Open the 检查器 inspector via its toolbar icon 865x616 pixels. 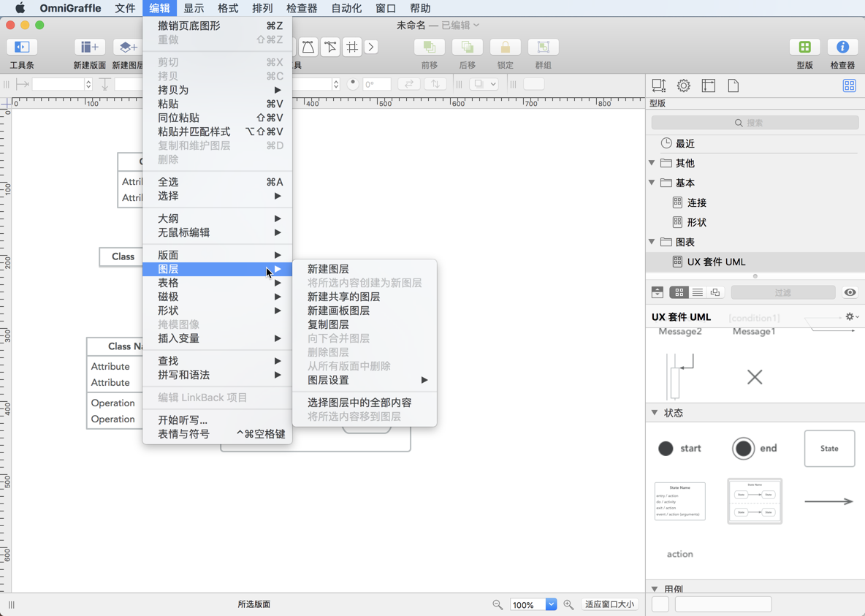pos(842,46)
